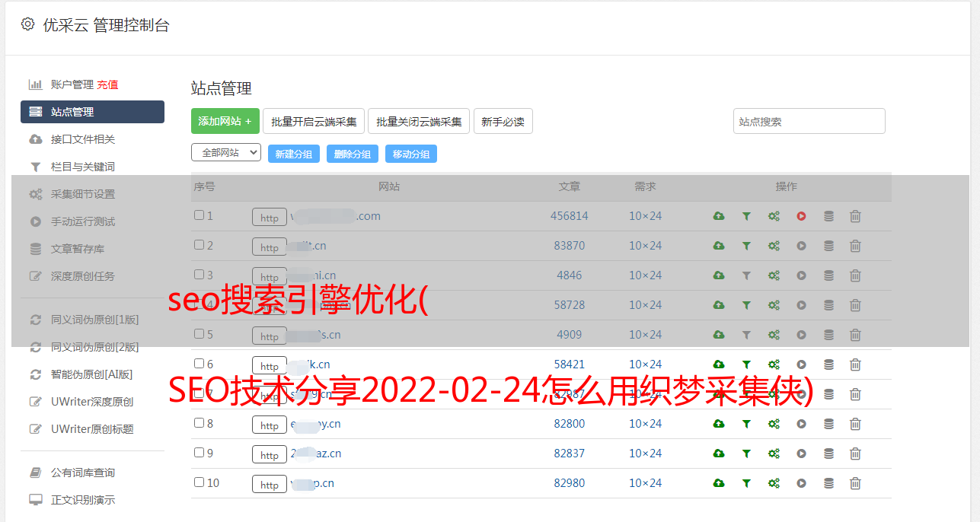Click the play icon in row 10
Screen dimensions: 980x522
pyautogui.click(x=801, y=483)
